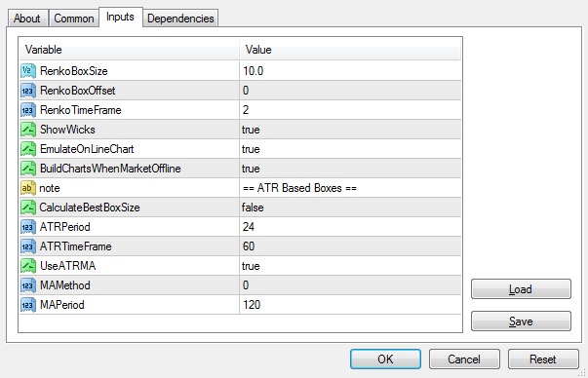Click the integer icon beside MAMethod
The image size is (588, 378).
coord(28,285)
